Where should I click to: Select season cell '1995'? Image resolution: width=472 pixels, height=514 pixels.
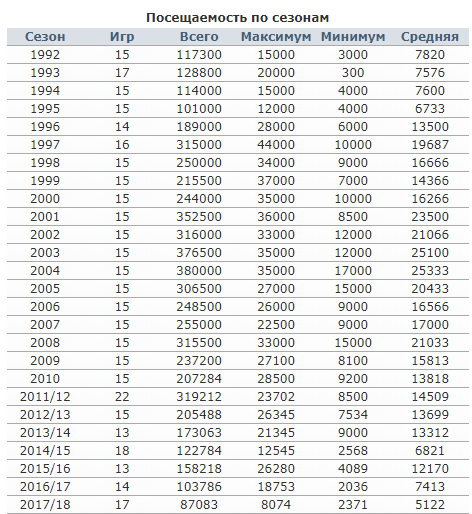tap(45, 109)
